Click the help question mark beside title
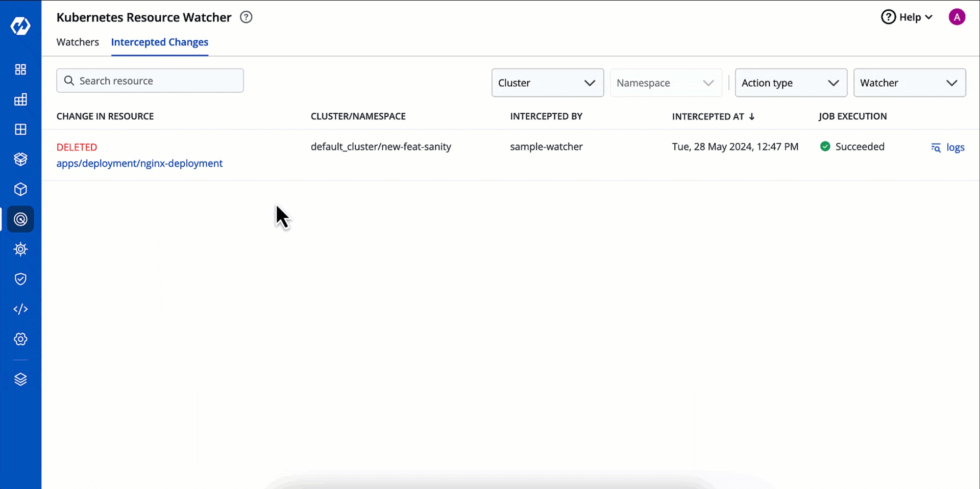This screenshot has width=980, height=489. [246, 17]
